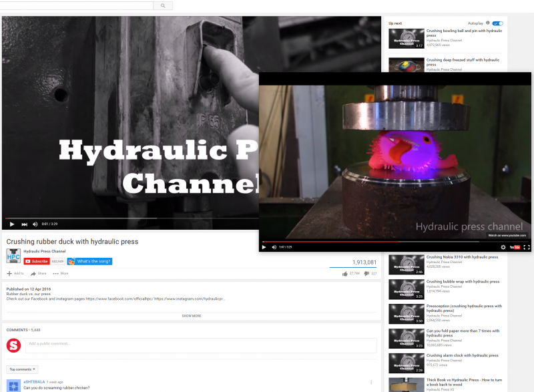Mute the main video volume icon
Viewport: 534px width, 392px height.
35,224
